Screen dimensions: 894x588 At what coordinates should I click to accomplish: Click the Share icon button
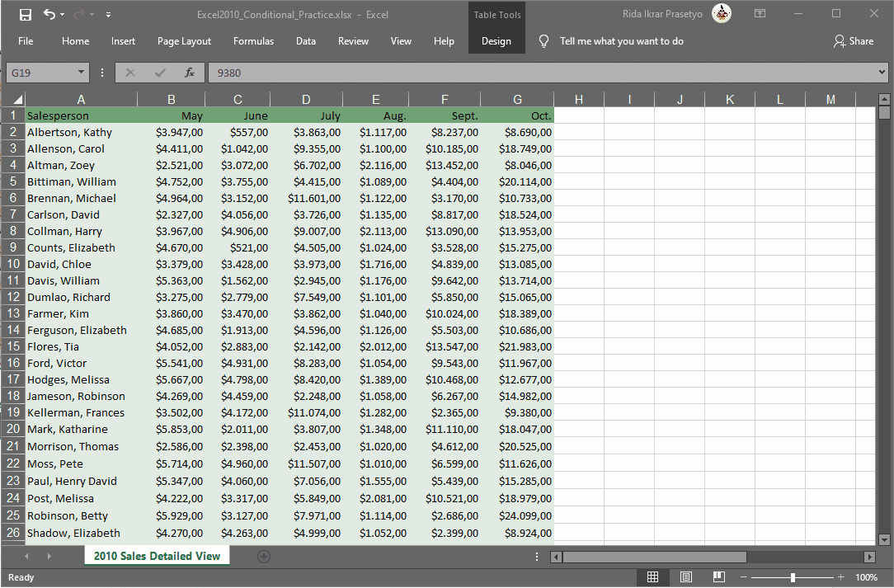(x=854, y=41)
